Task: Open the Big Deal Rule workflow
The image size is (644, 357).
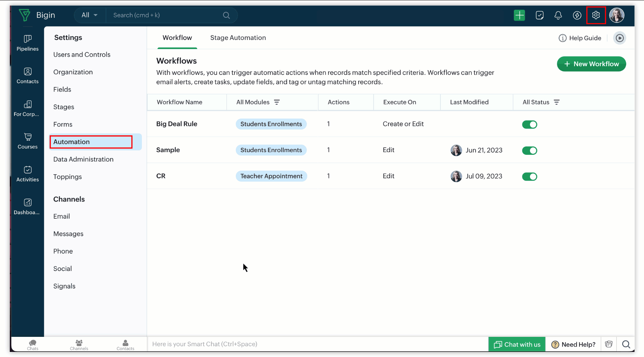Action: click(176, 124)
